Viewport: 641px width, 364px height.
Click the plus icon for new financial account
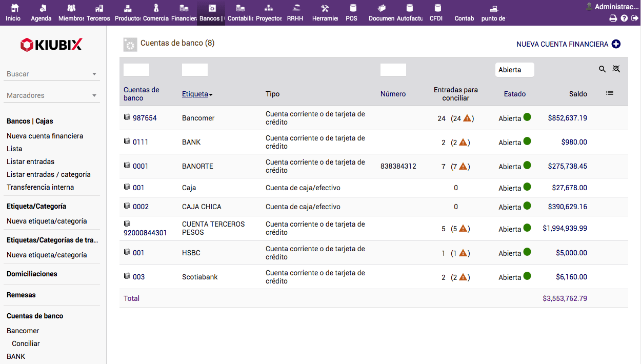pos(616,44)
